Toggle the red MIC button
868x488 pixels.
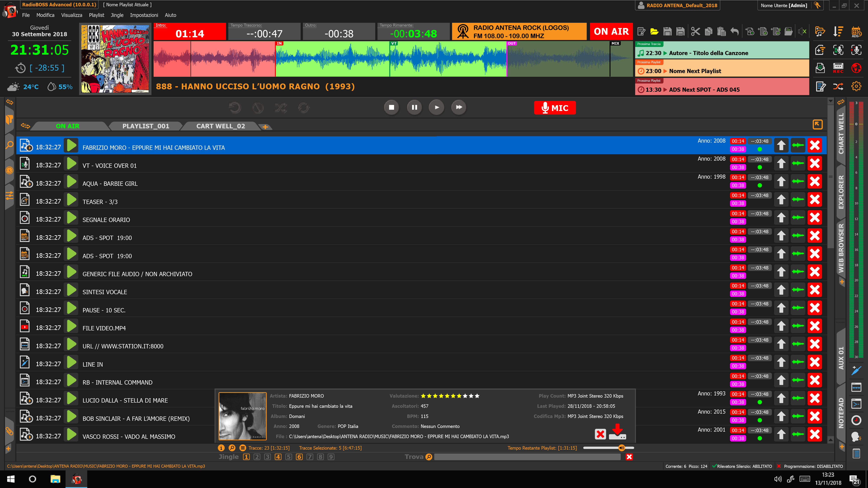tap(555, 108)
